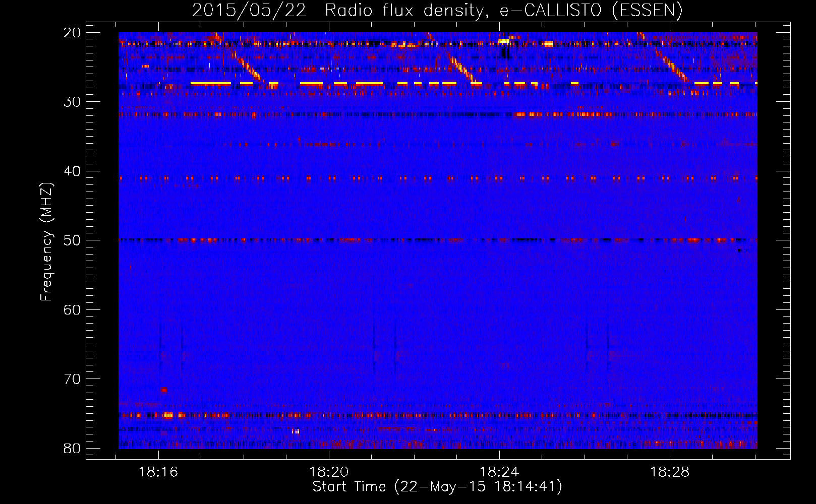Select the 18:20 time axis label
Screen dimensions: 816x504
tap(329, 472)
